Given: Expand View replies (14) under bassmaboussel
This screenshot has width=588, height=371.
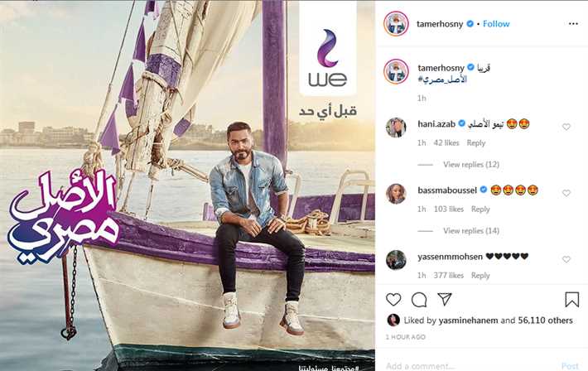Looking at the screenshot, I should 471,231.
